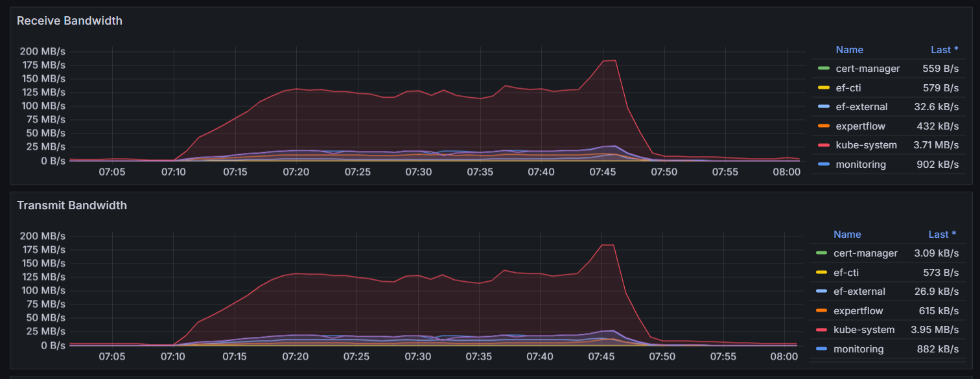Image resolution: width=980 pixels, height=379 pixels.
Task: Sort Transmit legend by Last column
Action: coord(939,235)
